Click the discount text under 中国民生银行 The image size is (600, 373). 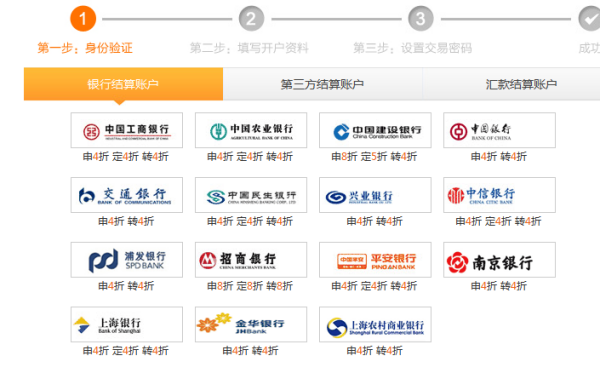click(250, 221)
